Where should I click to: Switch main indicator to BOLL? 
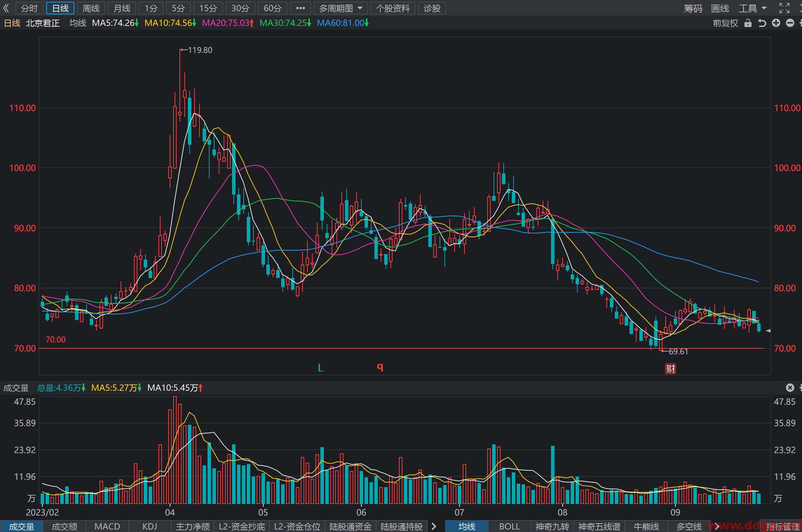point(510,526)
